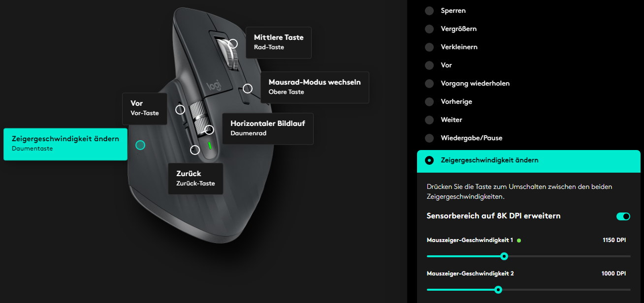Screen dimensions: 644x303
Task: Click the forward button hotspot circle
Action: pos(180,110)
